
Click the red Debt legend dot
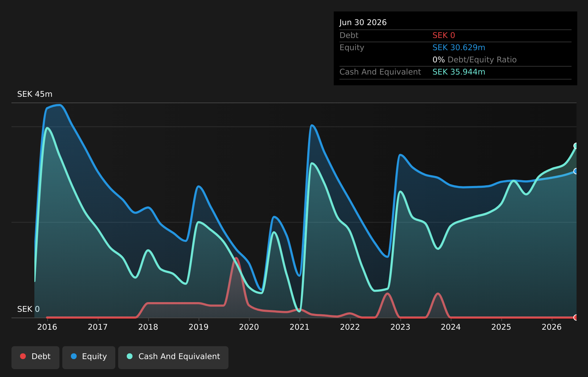point(23,356)
